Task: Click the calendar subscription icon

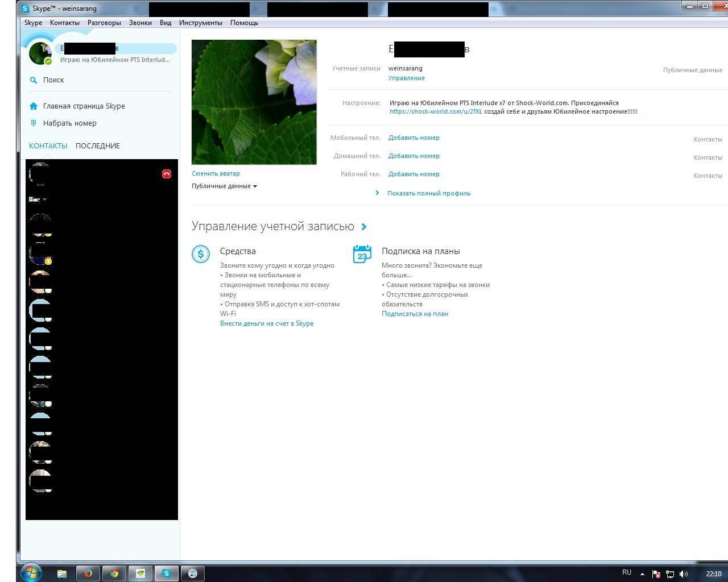Action: coord(362,254)
